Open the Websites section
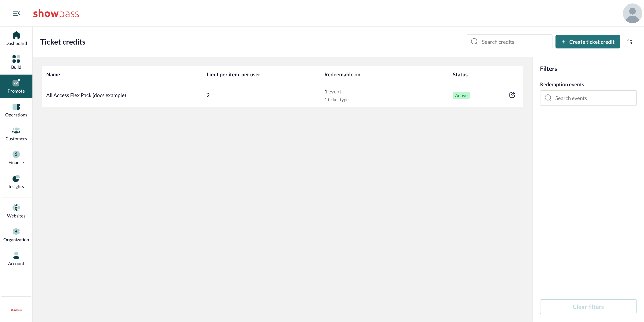This screenshot has height=322, width=644. pyautogui.click(x=16, y=211)
